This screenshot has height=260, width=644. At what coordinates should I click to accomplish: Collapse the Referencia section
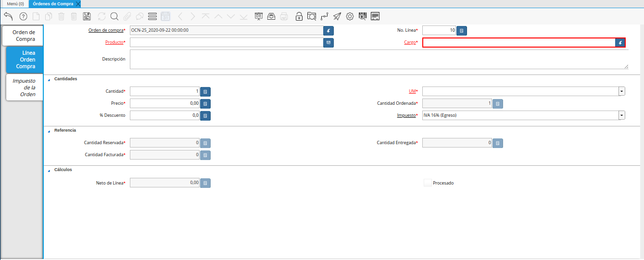click(49, 131)
